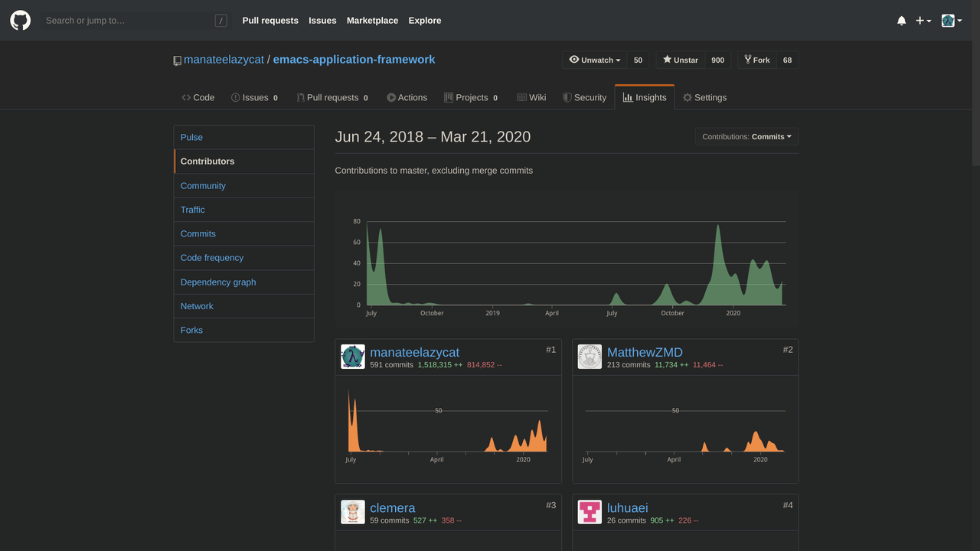Open the Unwatch dropdown
Viewport: 980px width, 551px height.
(x=595, y=60)
